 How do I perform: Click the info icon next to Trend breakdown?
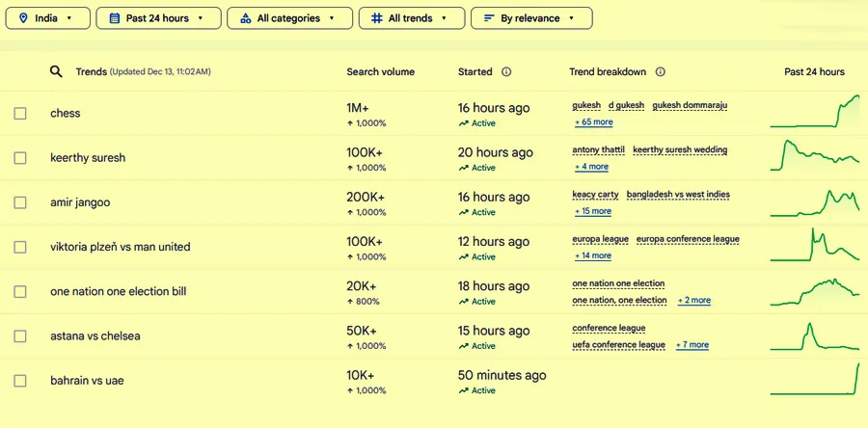coord(660,71)
